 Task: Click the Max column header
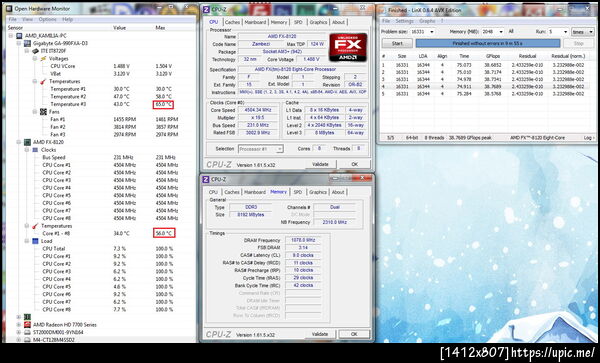click(x=160, y=28)
